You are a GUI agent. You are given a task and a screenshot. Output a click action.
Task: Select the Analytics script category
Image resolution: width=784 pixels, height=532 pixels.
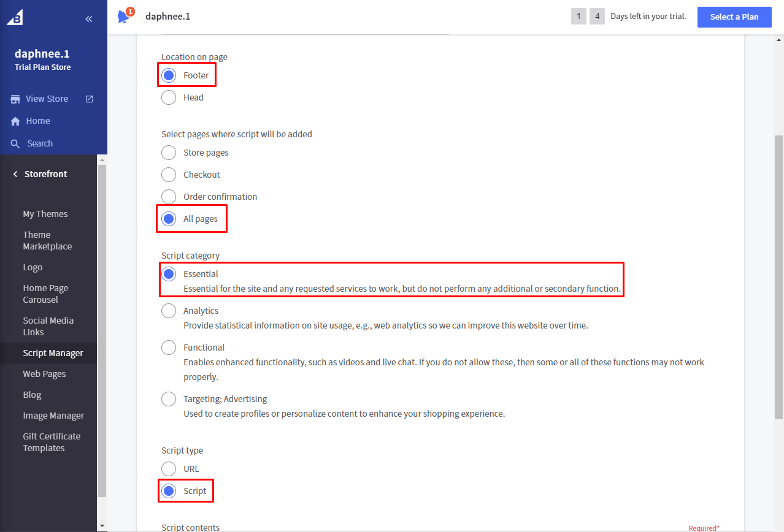pyautogui.click(x=169, y=311)
